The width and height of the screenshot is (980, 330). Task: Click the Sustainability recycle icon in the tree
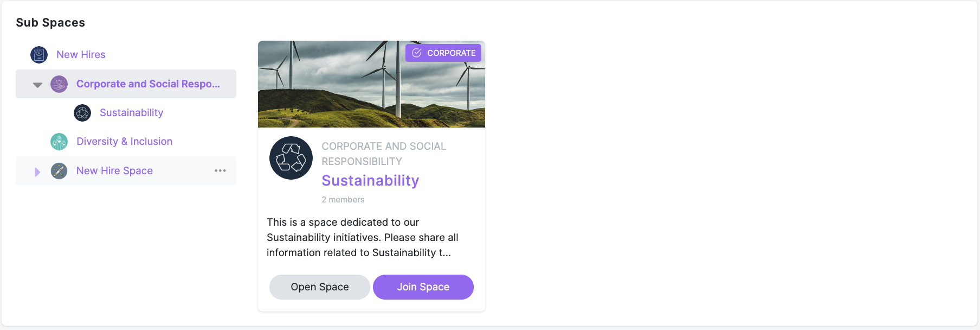[82, 113]
